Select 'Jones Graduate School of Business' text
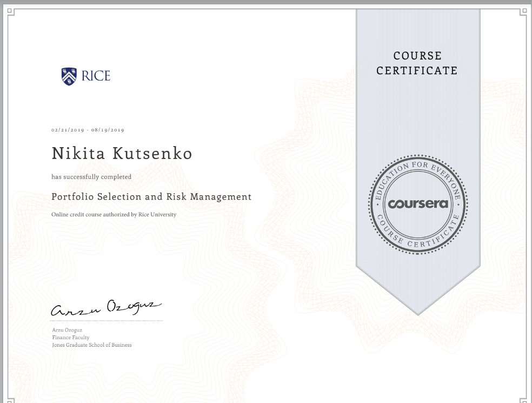This screenshot has width=532, height=403. point(91,345)
